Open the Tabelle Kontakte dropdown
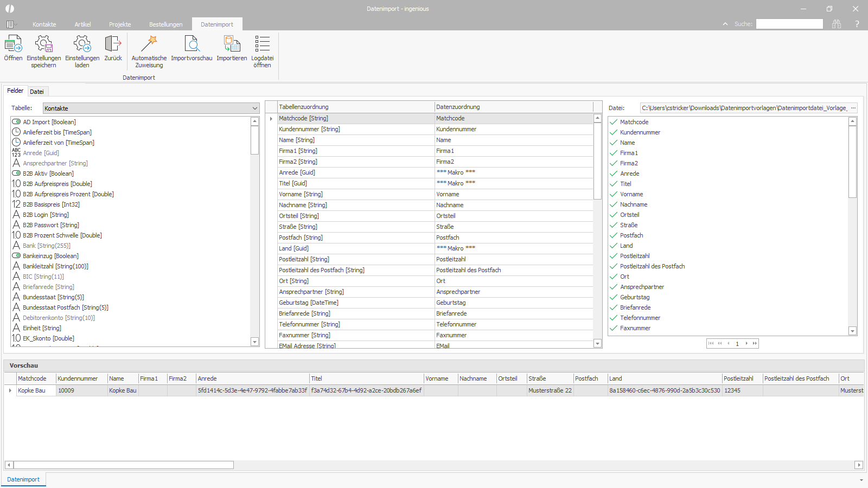This screenshot has height=488, width=868. (254, 108)
